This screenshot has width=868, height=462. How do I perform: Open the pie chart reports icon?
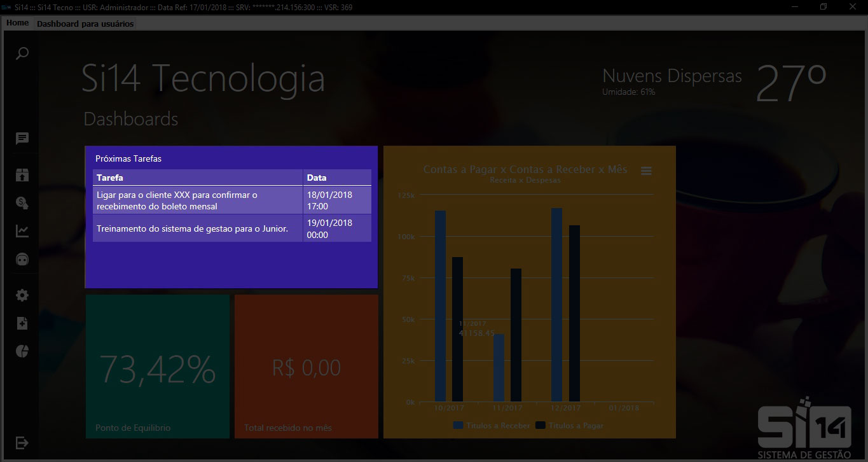[22, 351]
